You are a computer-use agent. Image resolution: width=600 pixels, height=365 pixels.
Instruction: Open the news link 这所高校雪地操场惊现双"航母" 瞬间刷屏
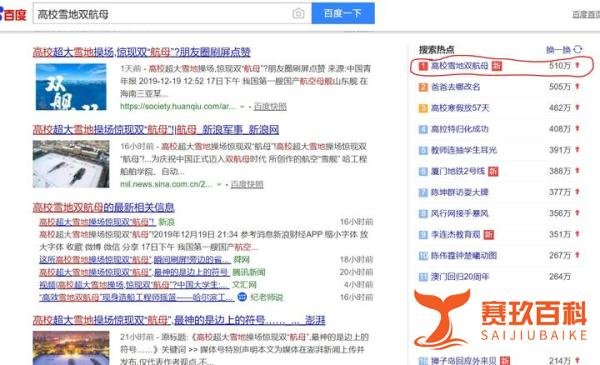135,260
